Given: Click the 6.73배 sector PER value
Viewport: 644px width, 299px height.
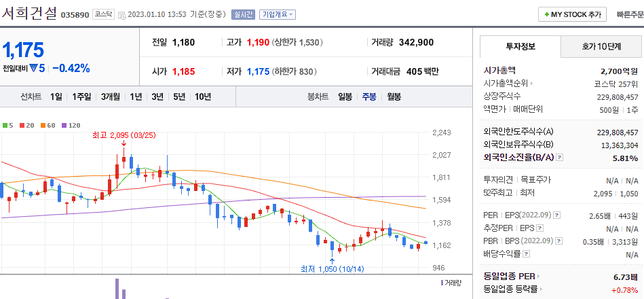Looking at the screenshot, I should (626, 277).
